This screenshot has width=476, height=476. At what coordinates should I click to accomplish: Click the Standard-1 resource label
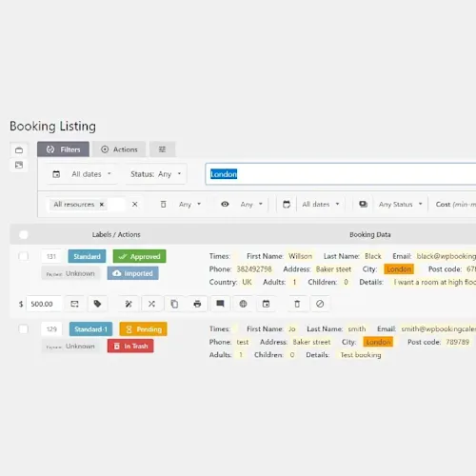click(90, 329)
